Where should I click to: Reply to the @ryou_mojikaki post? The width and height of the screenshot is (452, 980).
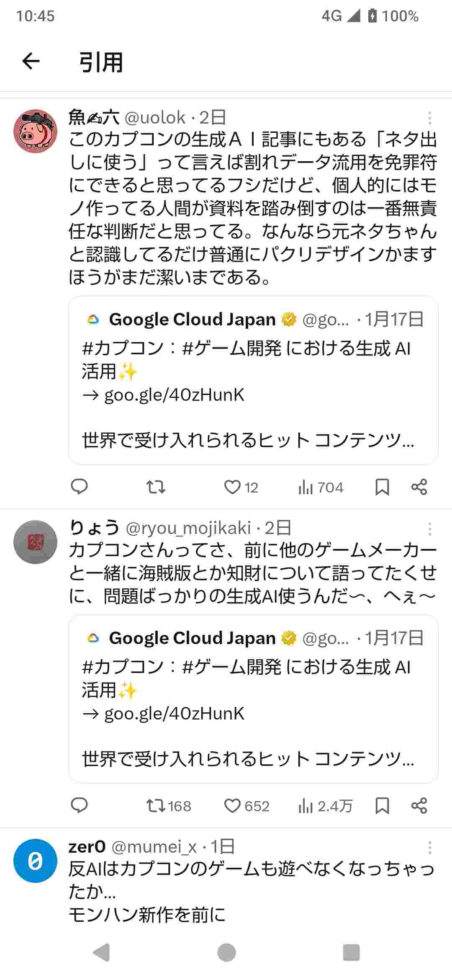point(79,805)
